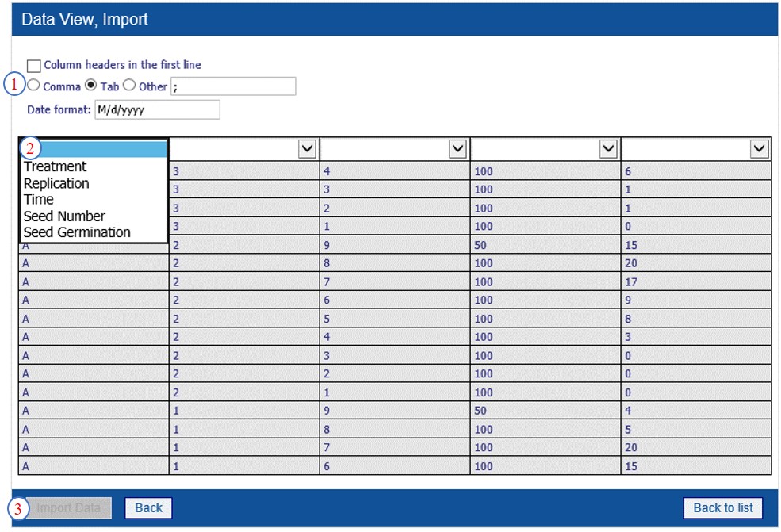The height and width of the screenshot is (532, 781).
Task: Select the Comma delimiter radio button
Action: (34, 86)
